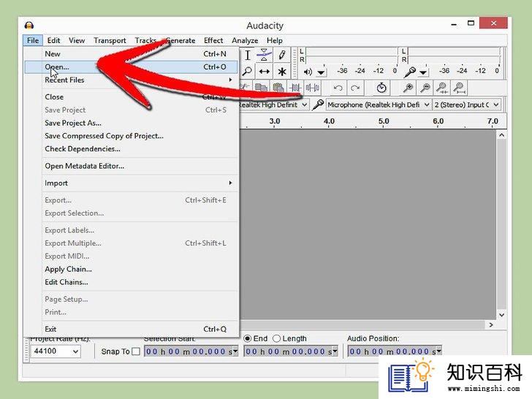Screen dimensions: 532x399
Task: Click the 5.0 mark on timeline ruler
Action: [384, 121]
